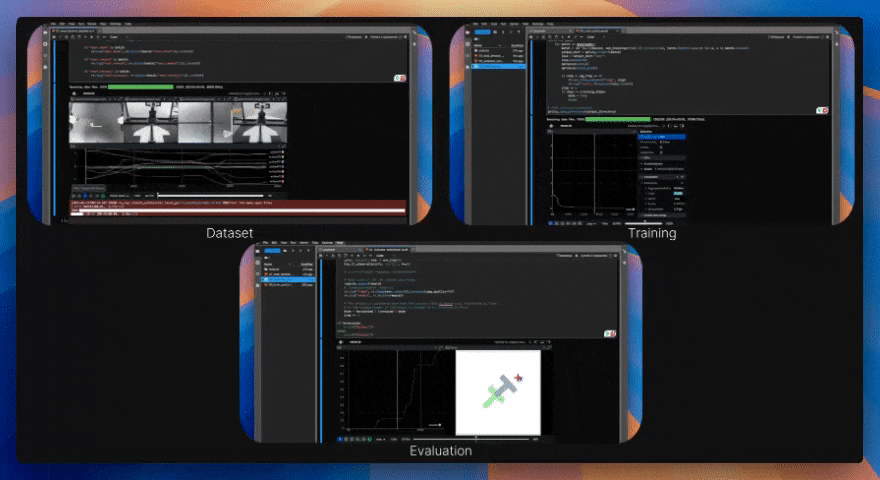
Task: Select the notebook tab in the Dataset window
Action: 76,31
